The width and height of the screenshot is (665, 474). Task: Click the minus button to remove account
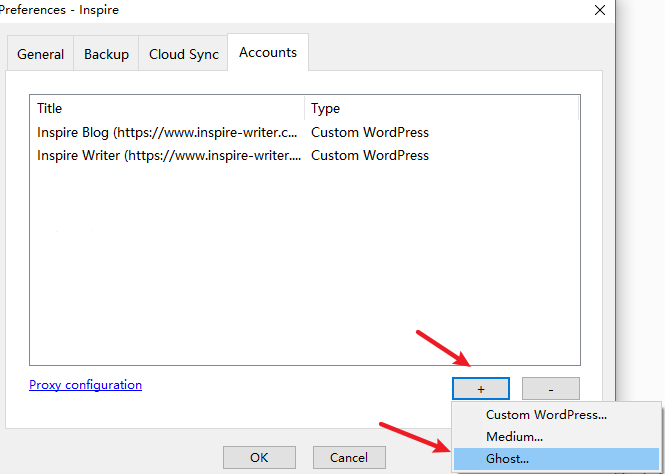[550, 388]
